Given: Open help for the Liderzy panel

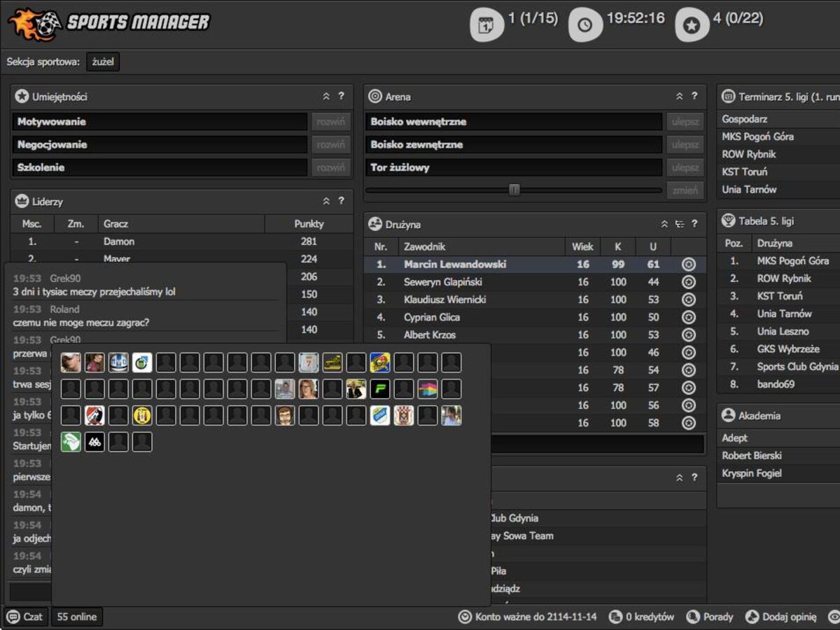Looking at the screenshot, I should tap(341, 201).
